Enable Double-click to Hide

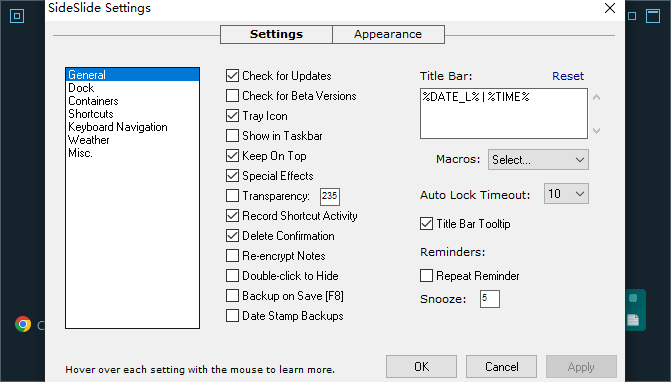pos(232,276)
